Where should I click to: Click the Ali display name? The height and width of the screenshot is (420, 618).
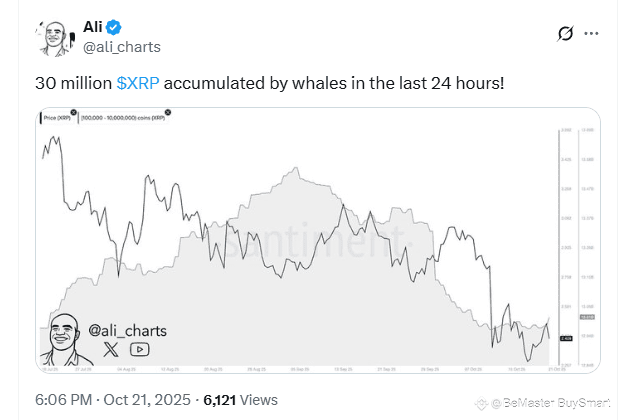point(93,27)
